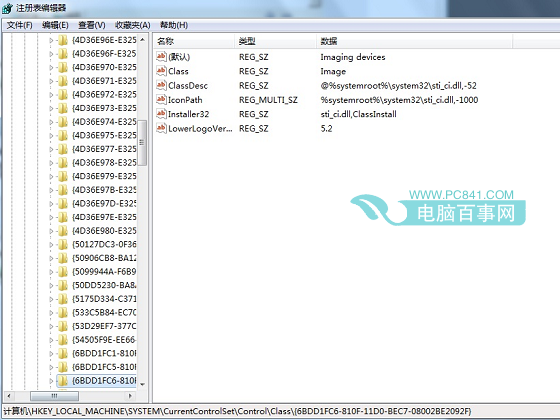This screenshot has height=420, width=560.
Task: Click the Installer32 value's string icon
Action: pos(161,114)
